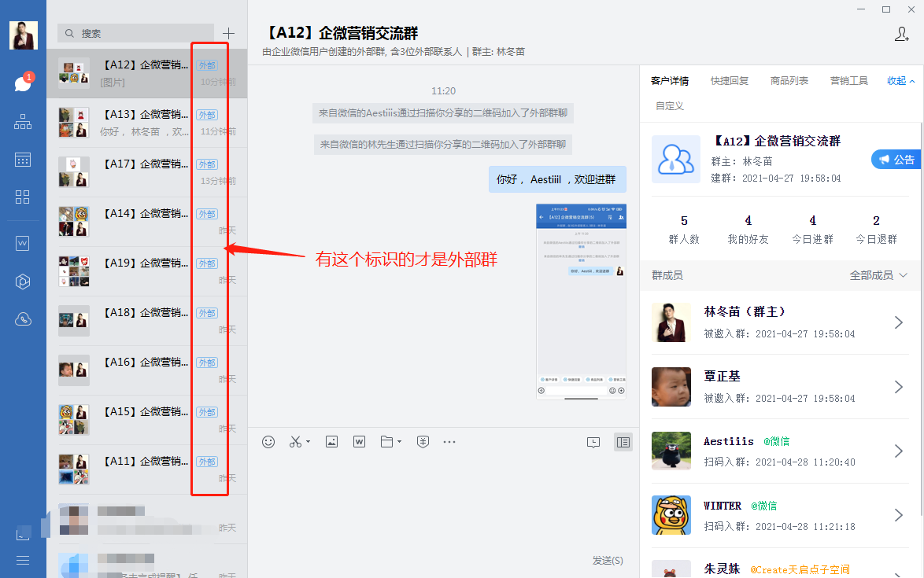Open the phone screenshot image in chat

pyautogui.click(x=581, y=302)
